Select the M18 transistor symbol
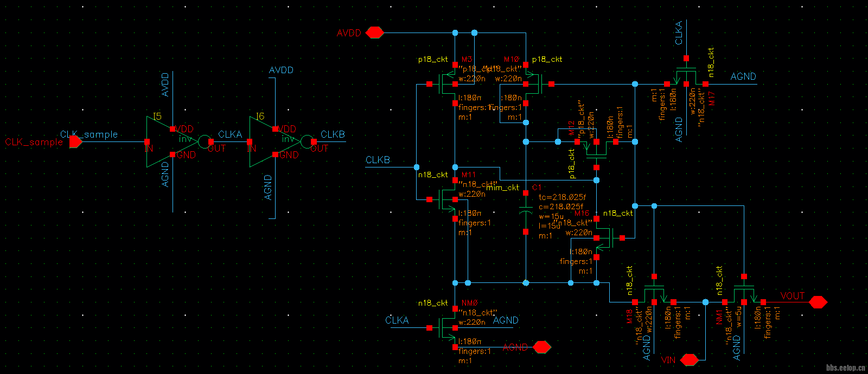Viewport: 868px width, 374px height. point(654,294)
